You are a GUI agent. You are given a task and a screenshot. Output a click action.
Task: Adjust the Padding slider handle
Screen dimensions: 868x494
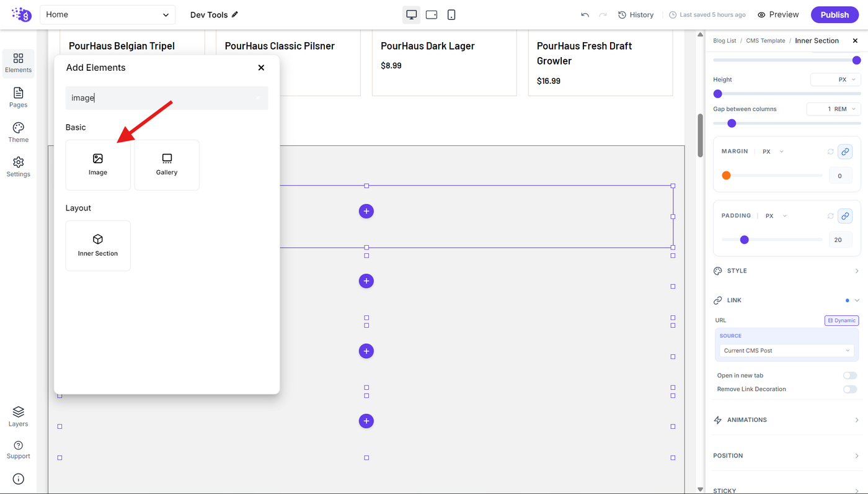[x=745, y=240]
